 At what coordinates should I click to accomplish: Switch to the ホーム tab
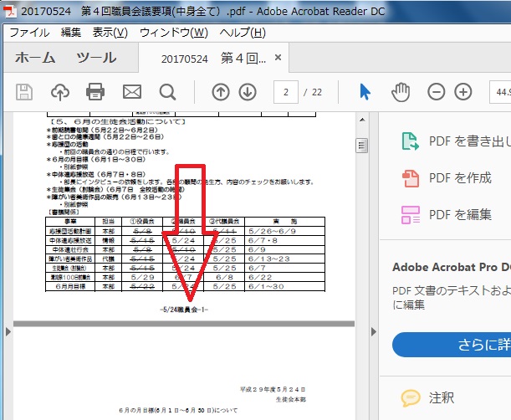(36, 59)
